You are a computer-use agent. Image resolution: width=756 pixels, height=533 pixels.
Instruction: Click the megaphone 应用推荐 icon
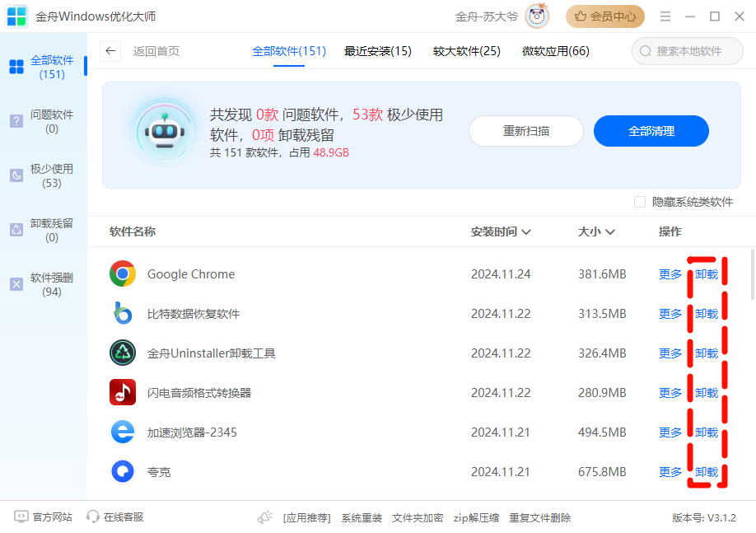pos(264,517)
